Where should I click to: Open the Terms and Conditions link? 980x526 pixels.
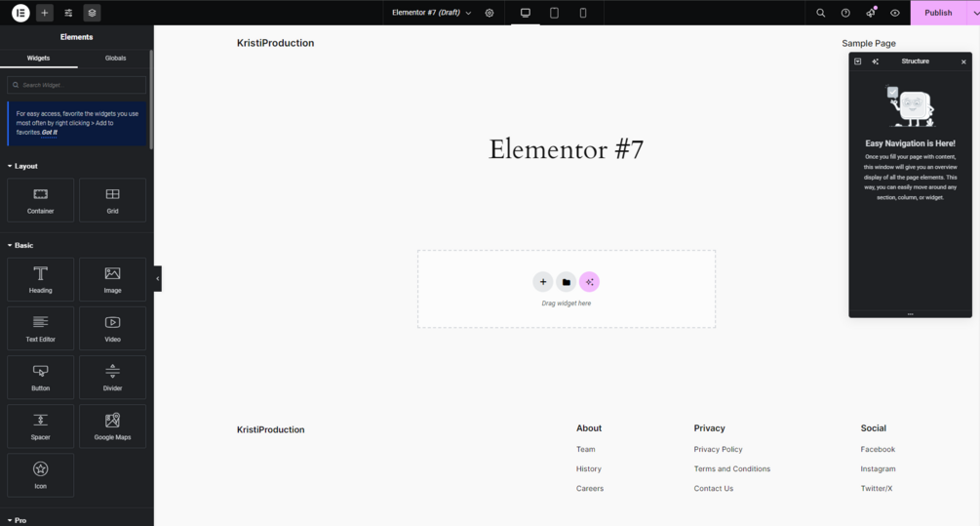732,468
